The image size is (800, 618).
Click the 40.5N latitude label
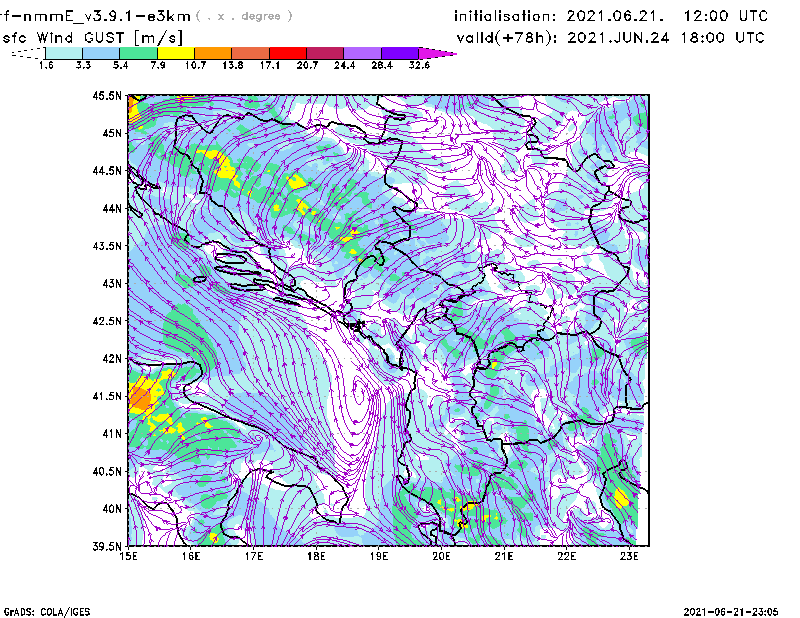pos(107,472)
